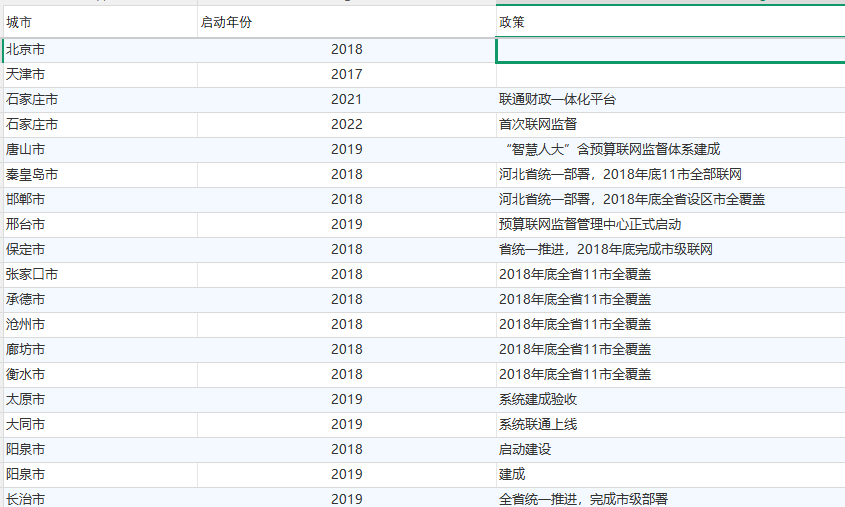Viewport: 845px width, 507px height.
Task: Click the 2018 year cell for 秦皇岛市
Action: (347, 175)
